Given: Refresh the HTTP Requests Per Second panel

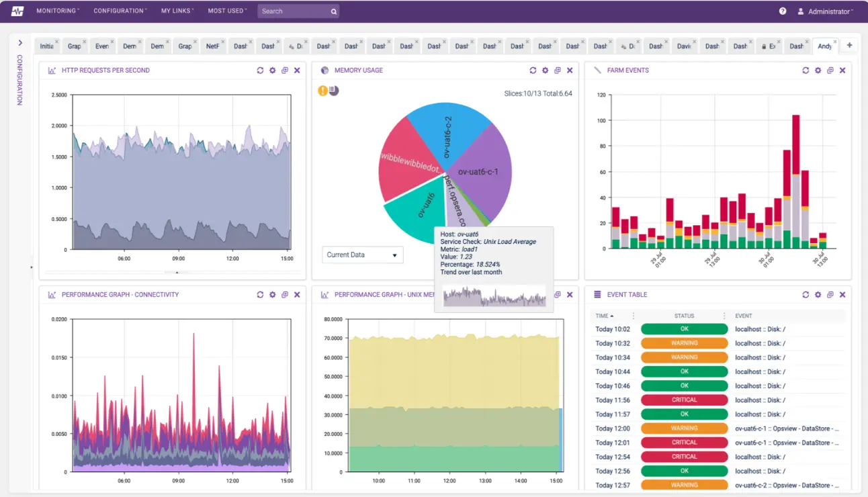Looking at the screenshot, I should coord(260,70).
